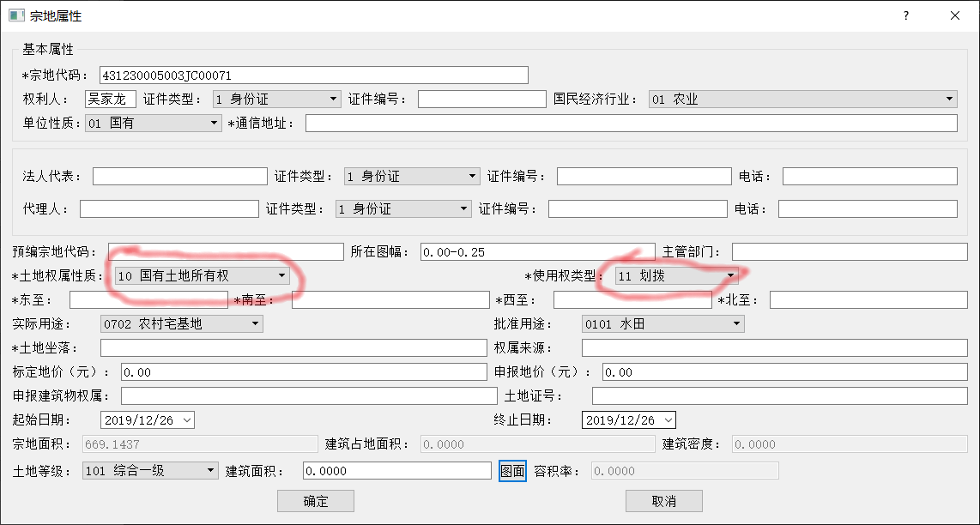Click the 通信地址 text field
980x525 pixels.
(x=631, y=123)
